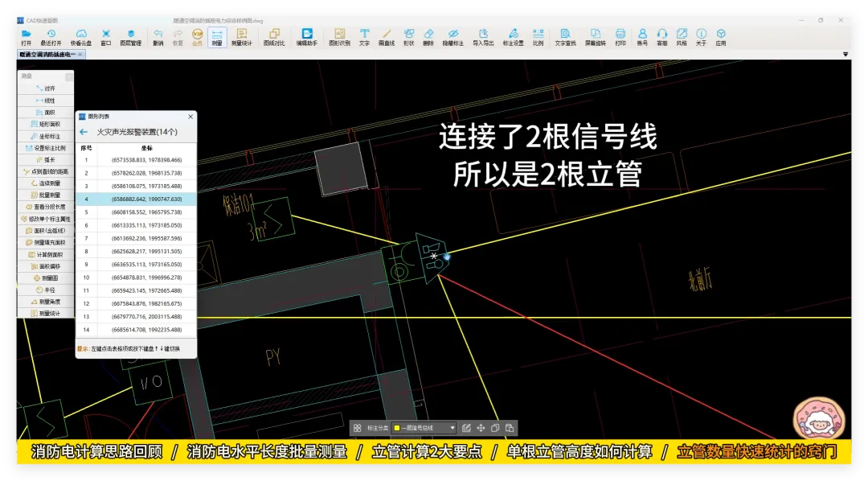
Task: Open 编辑助手 edit assistant
Action: [x=307, y=37]
